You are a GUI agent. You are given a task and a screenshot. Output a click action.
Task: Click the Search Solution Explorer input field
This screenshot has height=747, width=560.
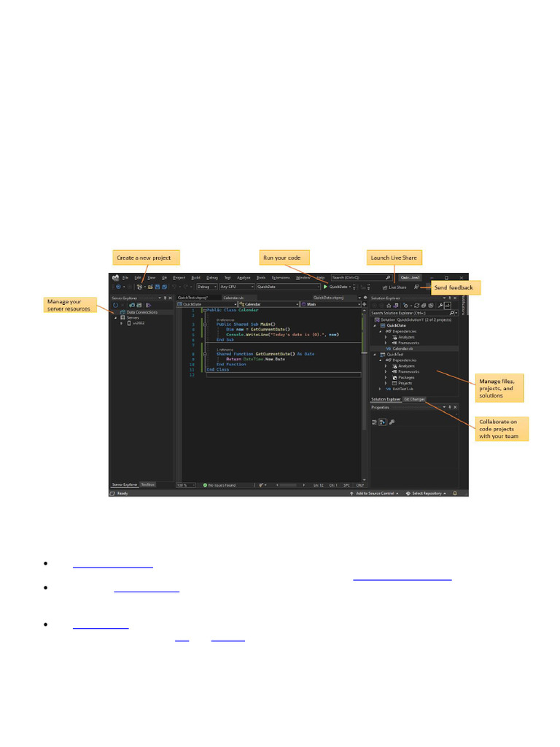pos(408,313)
